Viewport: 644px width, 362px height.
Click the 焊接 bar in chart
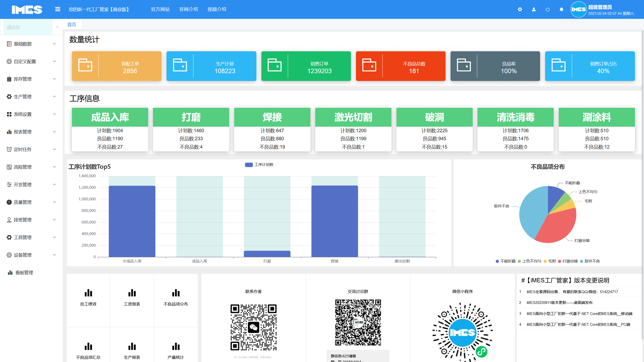(x=334, y=221)
